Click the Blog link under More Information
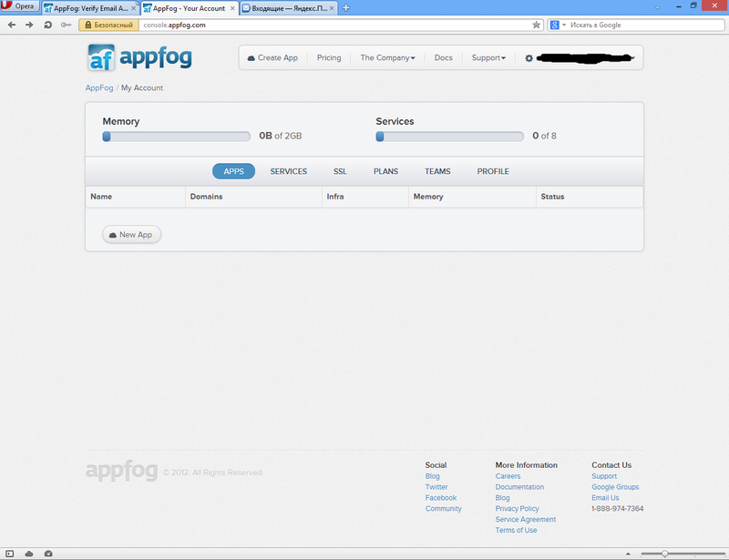This screenshot has width=729, height=560. point(502,498)
